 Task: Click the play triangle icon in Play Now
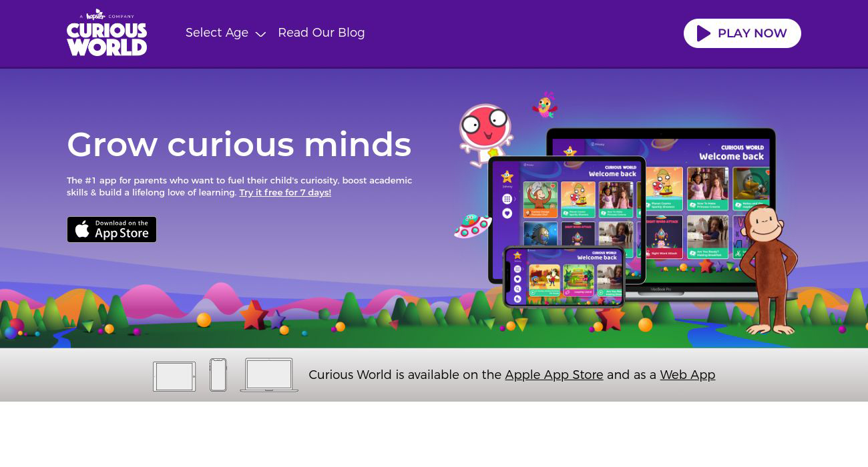(703, 33)
